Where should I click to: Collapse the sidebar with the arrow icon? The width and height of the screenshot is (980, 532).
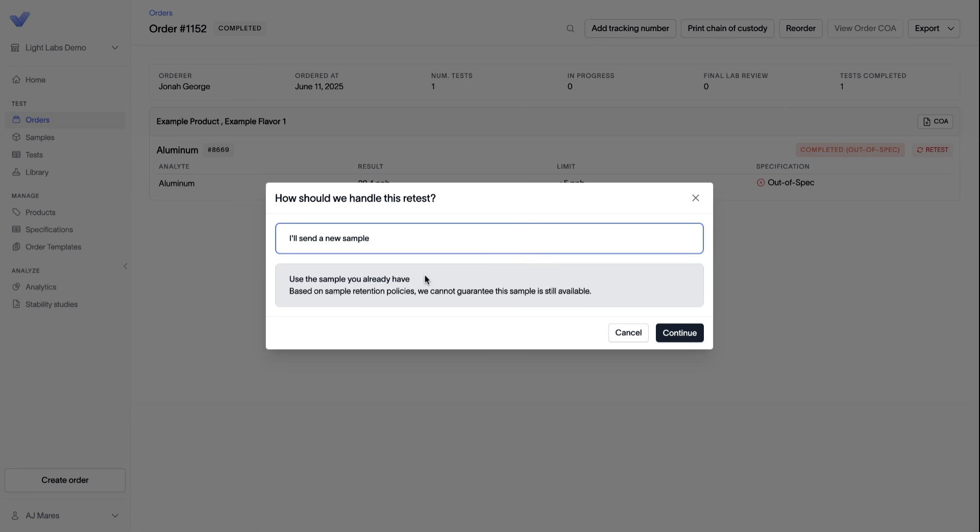pos(125,266)
